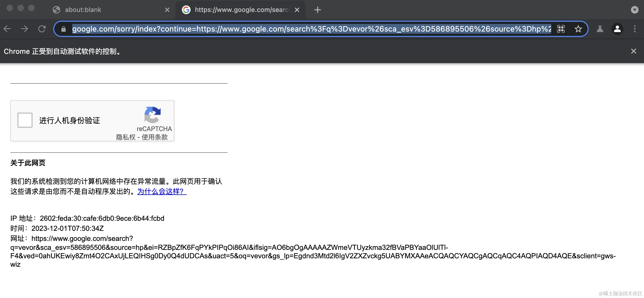Check the reCAPTCHA human verification checkbox
Screen dimensions: 644x298
[25, 120]
